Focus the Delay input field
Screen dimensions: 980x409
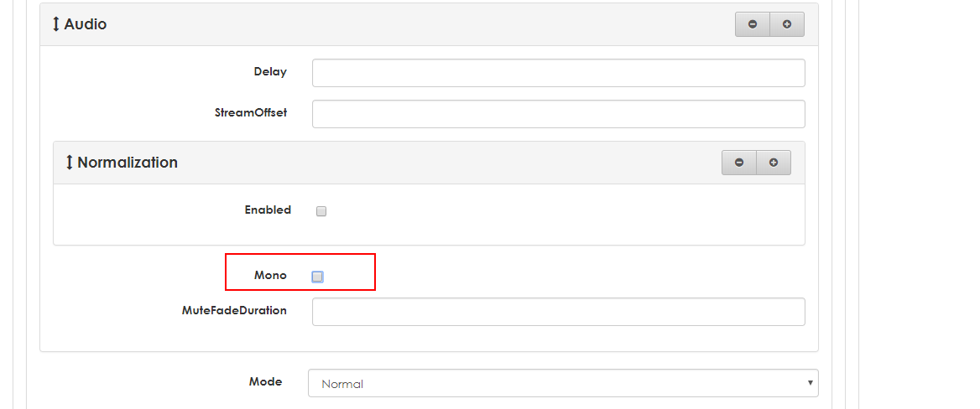558,73
